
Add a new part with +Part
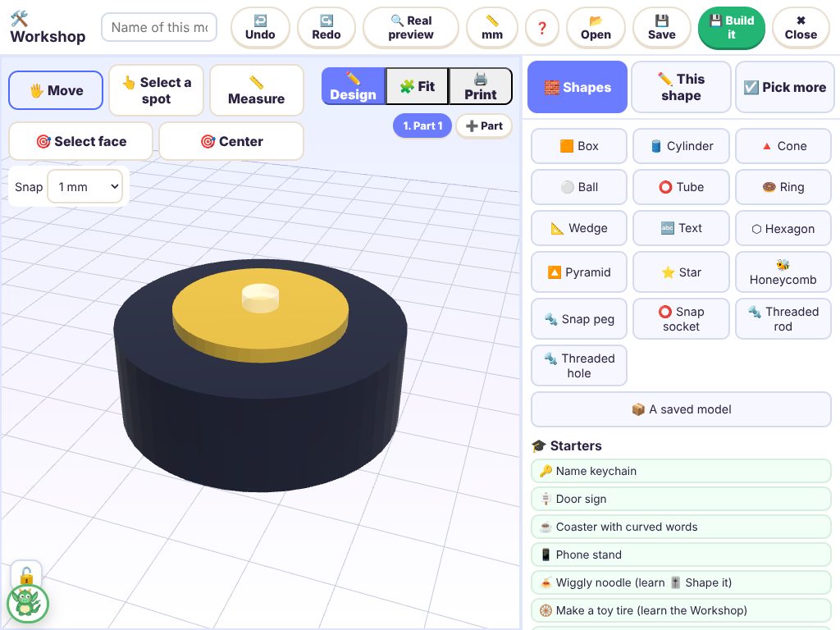point(484,126)
